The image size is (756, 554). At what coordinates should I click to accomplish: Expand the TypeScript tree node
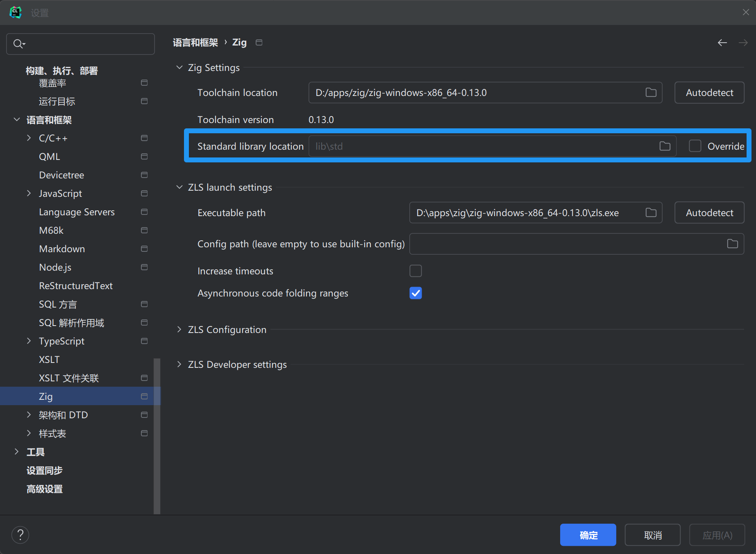coord(29,341)
